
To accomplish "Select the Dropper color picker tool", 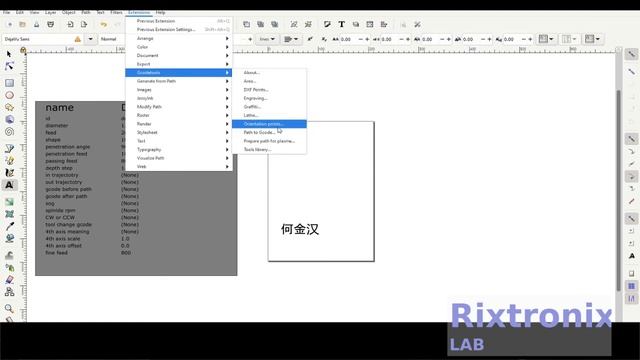I will [x=9, y=226].
